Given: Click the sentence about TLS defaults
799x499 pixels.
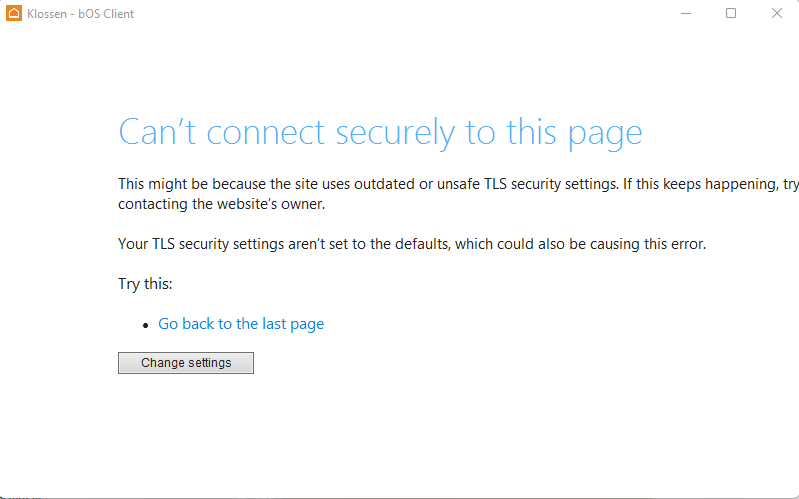Looking at the screenshot, I should click(412, 244).
